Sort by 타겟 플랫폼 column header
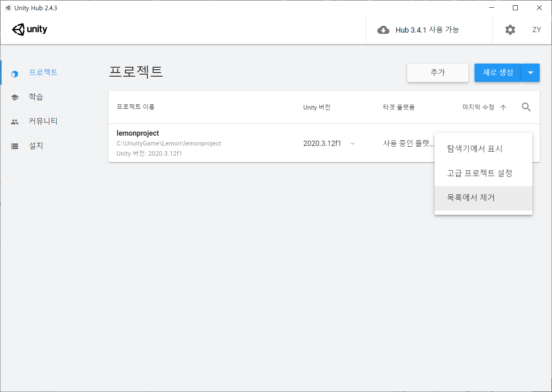 [x=399, y=107]
